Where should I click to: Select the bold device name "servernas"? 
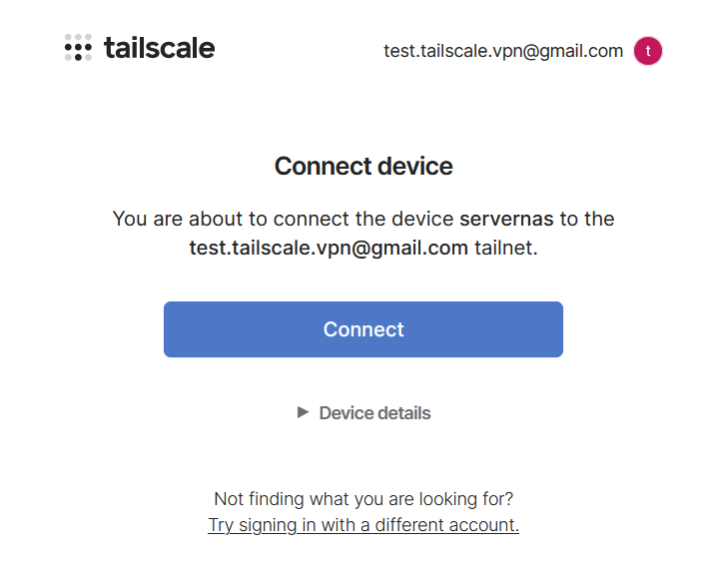point(500,219)
